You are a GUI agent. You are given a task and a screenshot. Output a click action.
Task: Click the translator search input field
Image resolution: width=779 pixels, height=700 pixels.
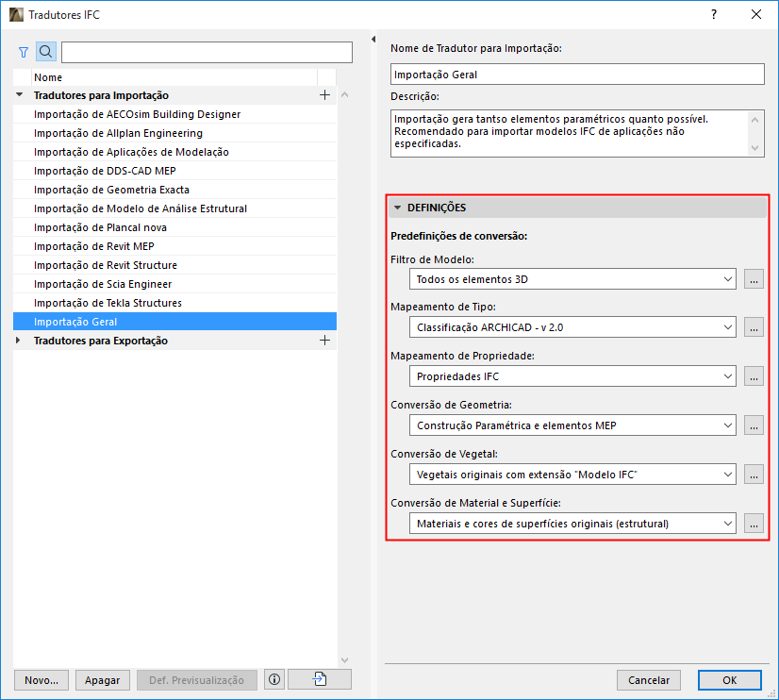click(x=207, y=52)
